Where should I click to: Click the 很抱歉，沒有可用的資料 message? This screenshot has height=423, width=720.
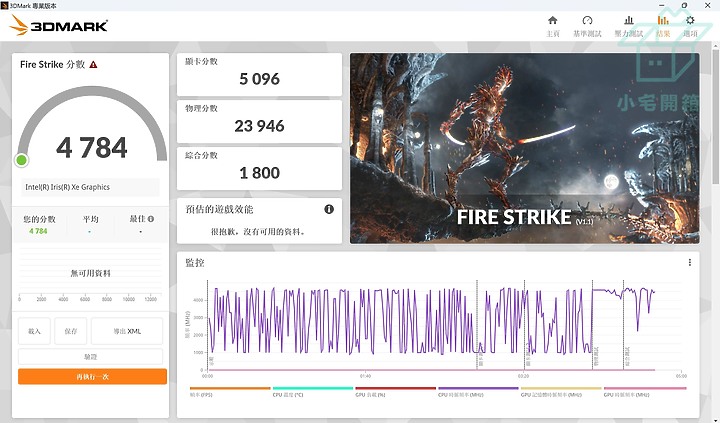coord(258,231)
